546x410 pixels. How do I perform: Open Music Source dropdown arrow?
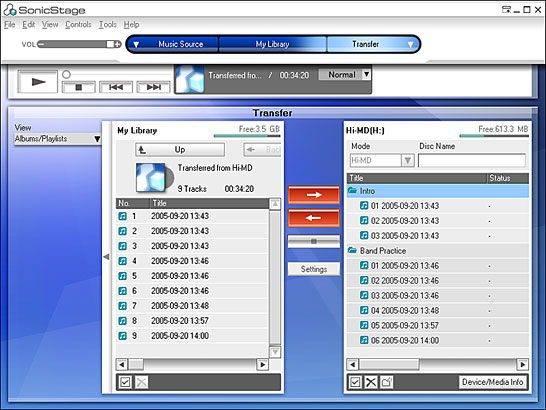(136, 44)
